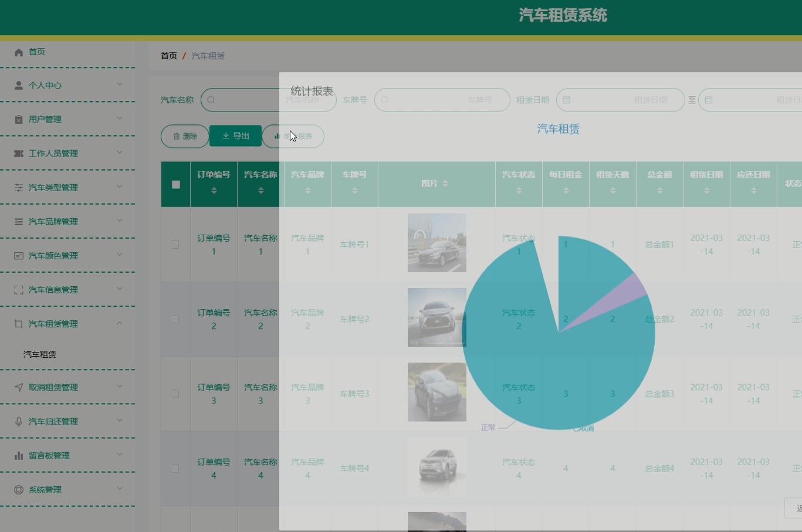Screen dimensions: 802x532
Task: Expand 汽车信息管理 menu chevron
Action: [120, 289]
